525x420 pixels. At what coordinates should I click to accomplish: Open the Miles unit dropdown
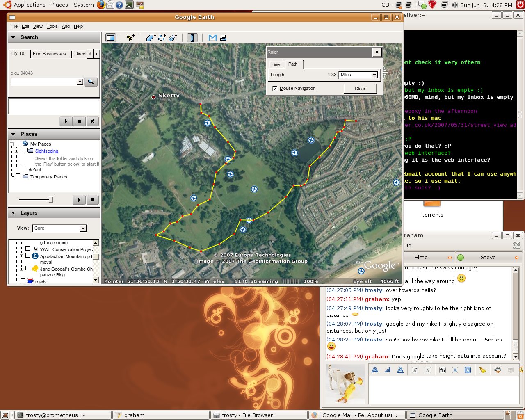[x=374, y=75]
